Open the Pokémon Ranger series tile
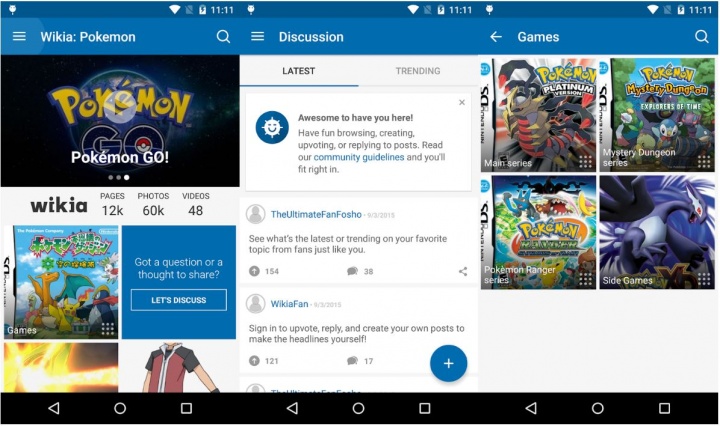Screen dimensions: 720x426 (x=539, y=232)
